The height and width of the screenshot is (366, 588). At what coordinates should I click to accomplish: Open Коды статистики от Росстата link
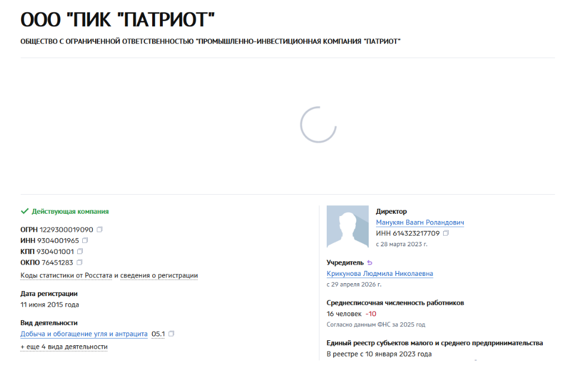pyautogui.click(x=67, y=276)
